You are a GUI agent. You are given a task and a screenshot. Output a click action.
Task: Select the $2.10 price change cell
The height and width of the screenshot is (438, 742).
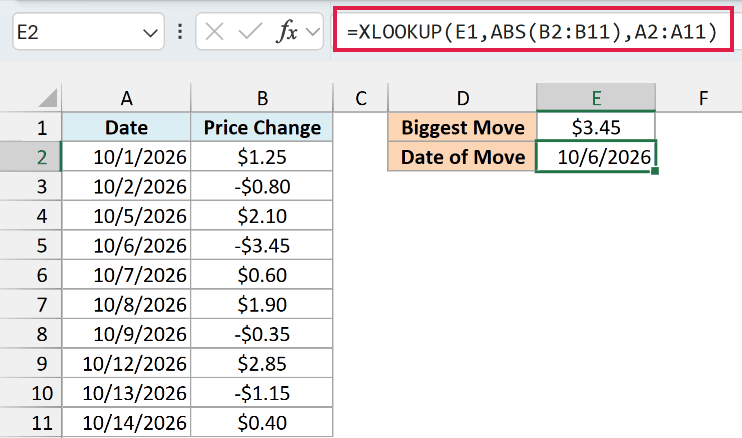click(262, 216)
